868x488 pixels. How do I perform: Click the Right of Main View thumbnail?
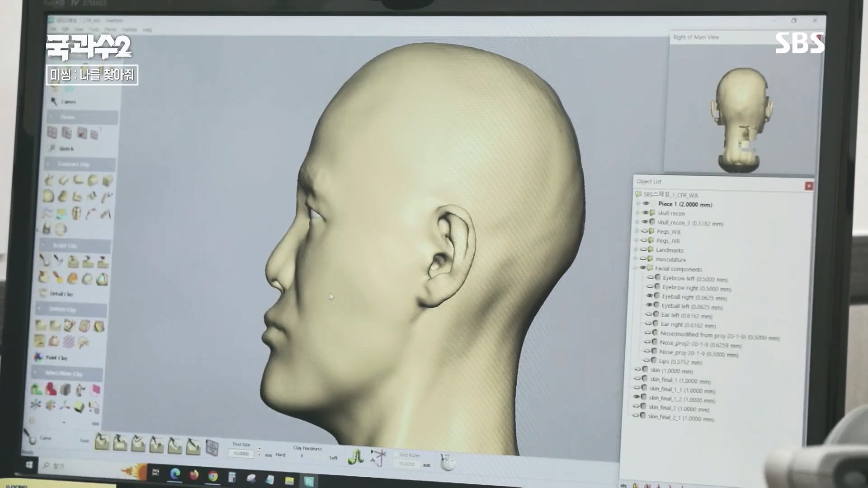click(x=741, y=108)
